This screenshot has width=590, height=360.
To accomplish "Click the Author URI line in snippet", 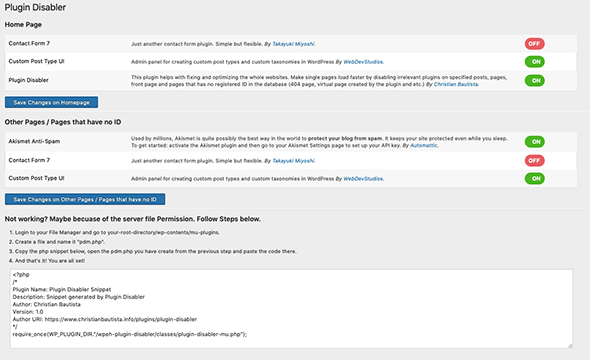I will pyautogui.click(x=105, y=319).
